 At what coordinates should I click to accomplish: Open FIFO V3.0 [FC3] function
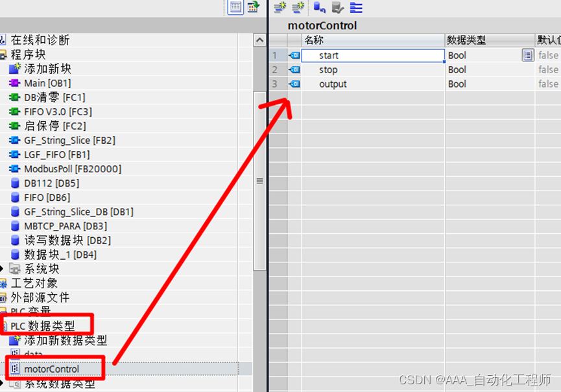tap(58, 111)
